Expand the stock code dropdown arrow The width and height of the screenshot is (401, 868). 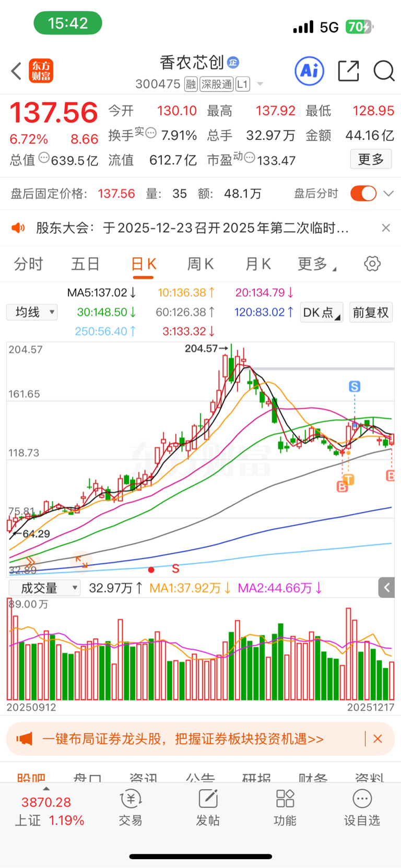260,84
